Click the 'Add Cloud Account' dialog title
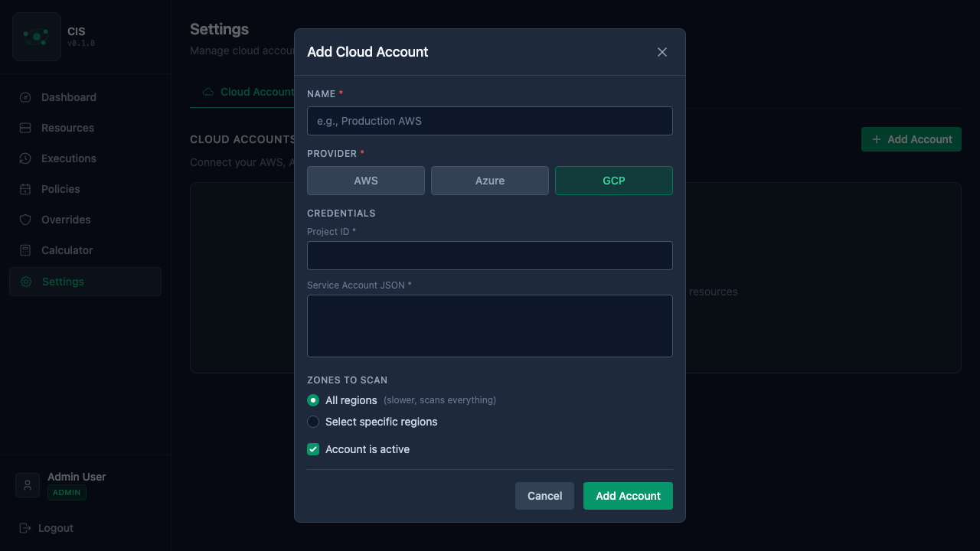Screen dimensions: 980x551 click(367, 52)
